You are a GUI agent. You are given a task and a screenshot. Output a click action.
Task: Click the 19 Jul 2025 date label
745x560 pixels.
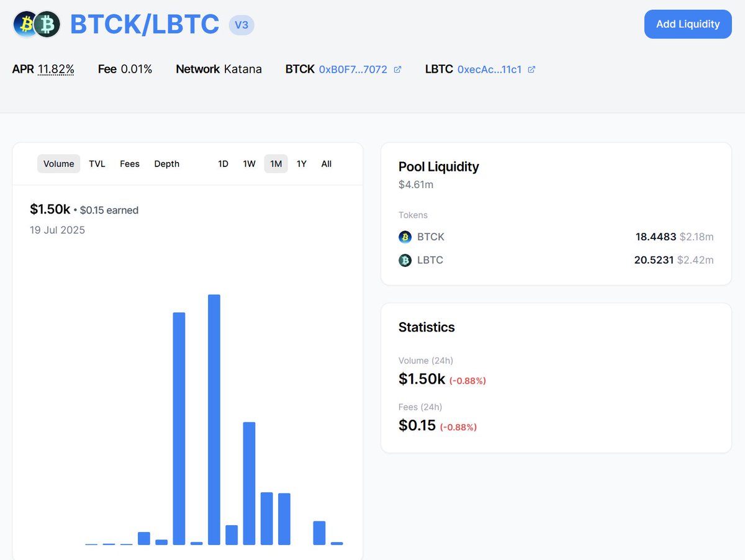click(58, 230)
